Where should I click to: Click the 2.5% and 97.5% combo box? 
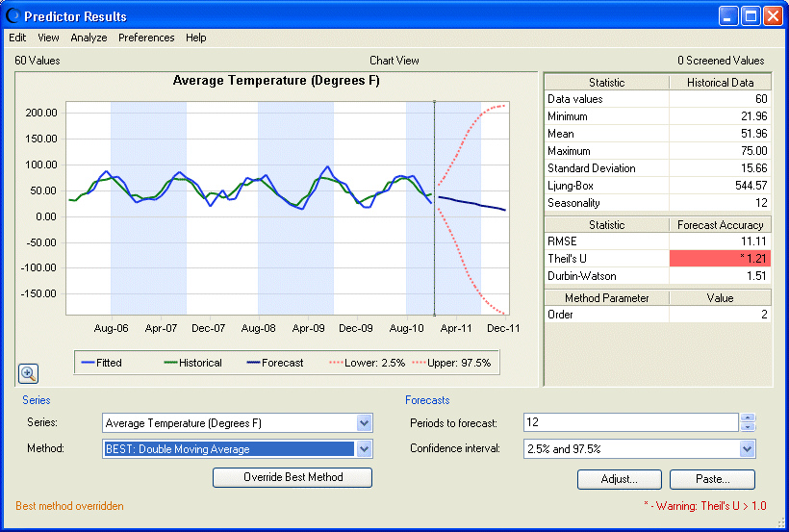[640, 449]
